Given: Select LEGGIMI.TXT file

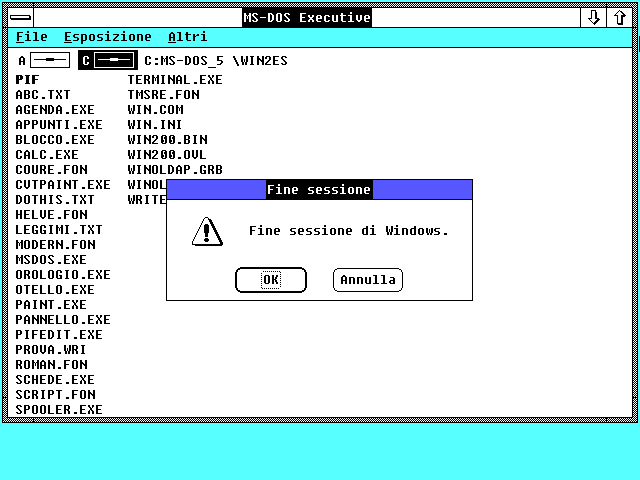Looking at the screenshot, I should click(x=59, y=230).
